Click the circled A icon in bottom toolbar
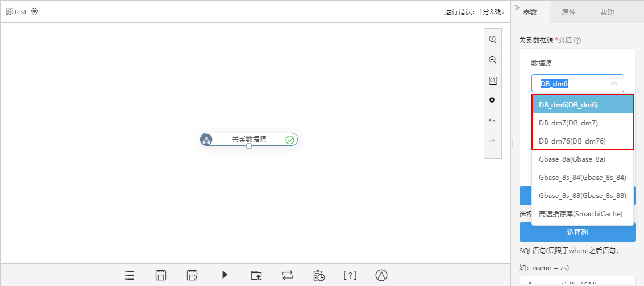This screenshot has height=286, width=644. click(381, 275)
